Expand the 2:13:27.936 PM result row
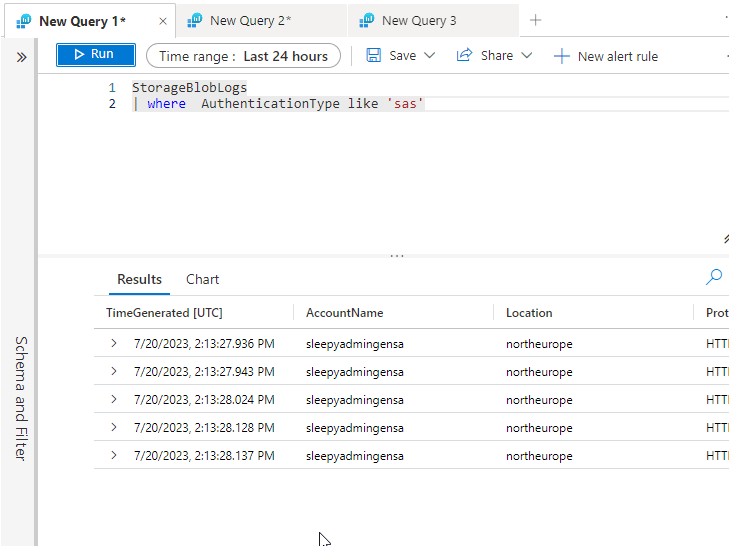 (114, 344)
